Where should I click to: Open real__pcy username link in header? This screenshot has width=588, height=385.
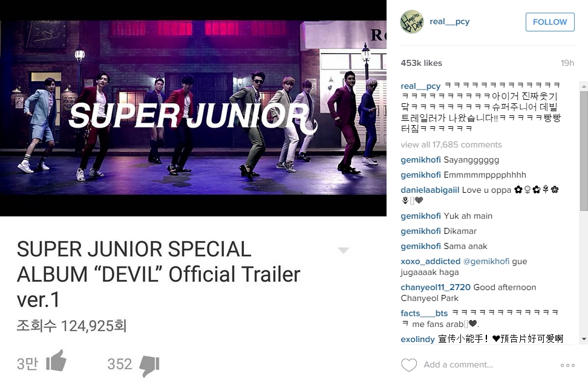449,21
